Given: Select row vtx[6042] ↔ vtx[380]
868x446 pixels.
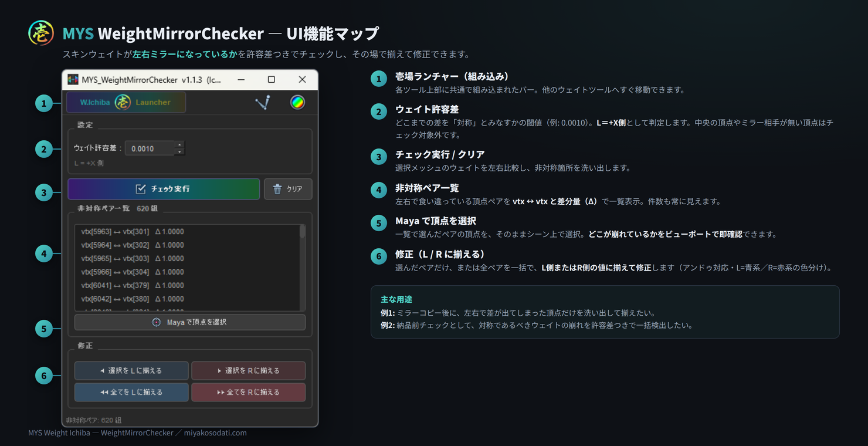Looking at the screenshot, I should click(x=187, y=299).
